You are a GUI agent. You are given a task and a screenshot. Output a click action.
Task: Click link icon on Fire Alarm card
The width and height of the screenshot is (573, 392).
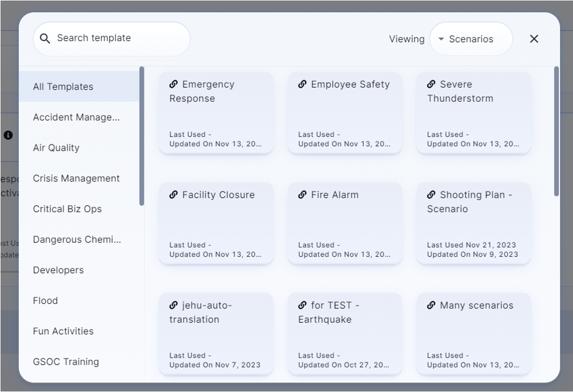point(302,194)
